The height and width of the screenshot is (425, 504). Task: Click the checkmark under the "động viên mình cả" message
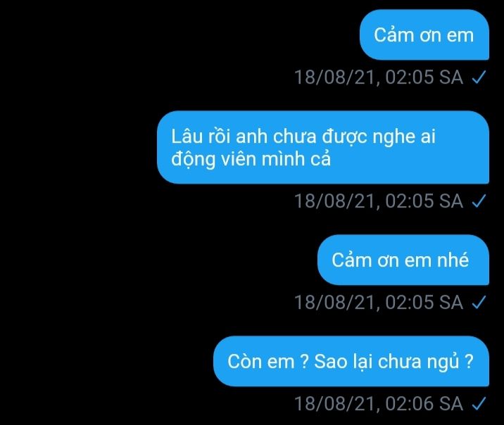point(479,201)
